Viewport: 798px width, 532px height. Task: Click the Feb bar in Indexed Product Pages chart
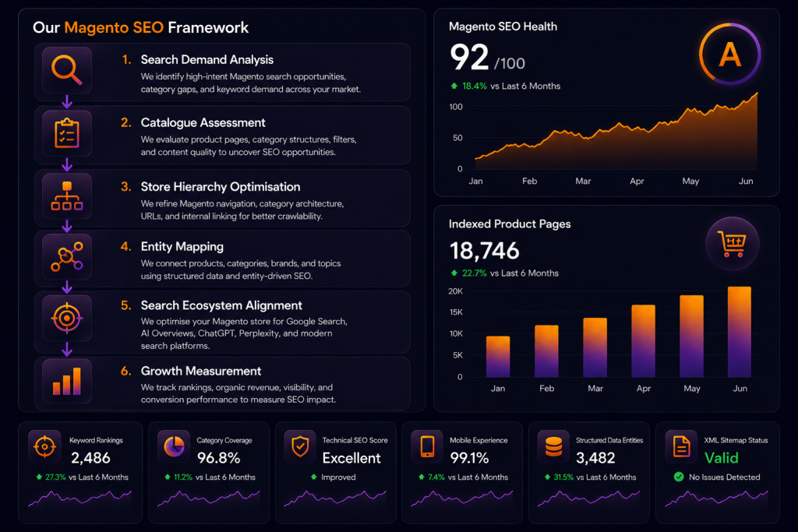pos(546,351)
